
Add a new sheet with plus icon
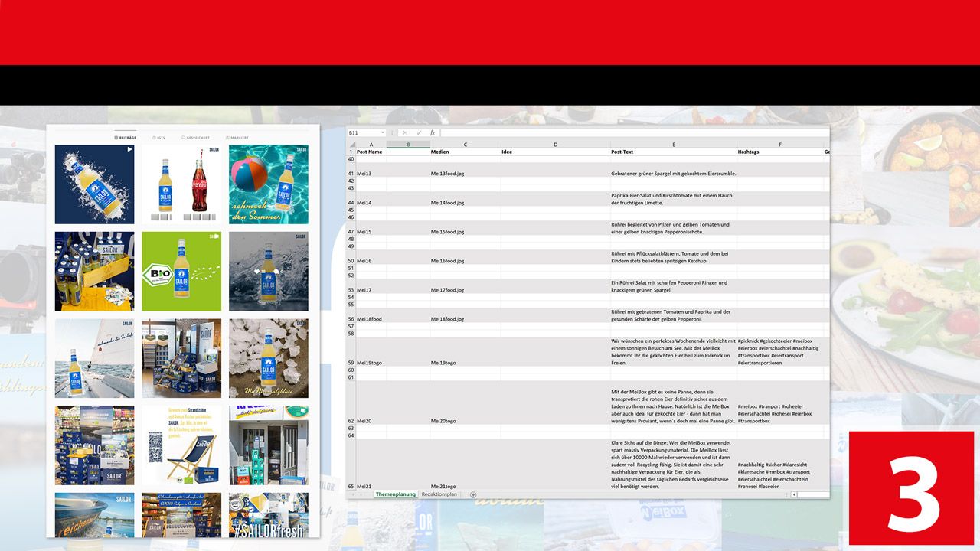pyautogui.click(x=473, y=494)
